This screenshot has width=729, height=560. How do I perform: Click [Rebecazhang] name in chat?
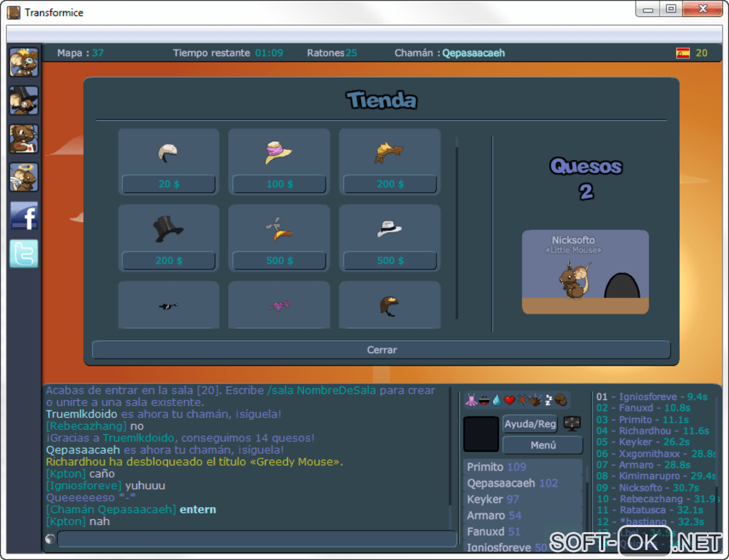[86, 426]
